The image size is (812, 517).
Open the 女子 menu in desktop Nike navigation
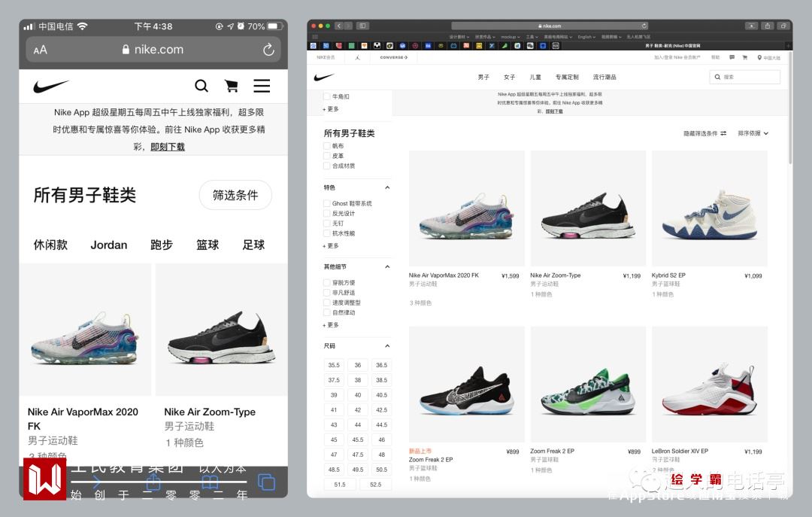point(510,78)
